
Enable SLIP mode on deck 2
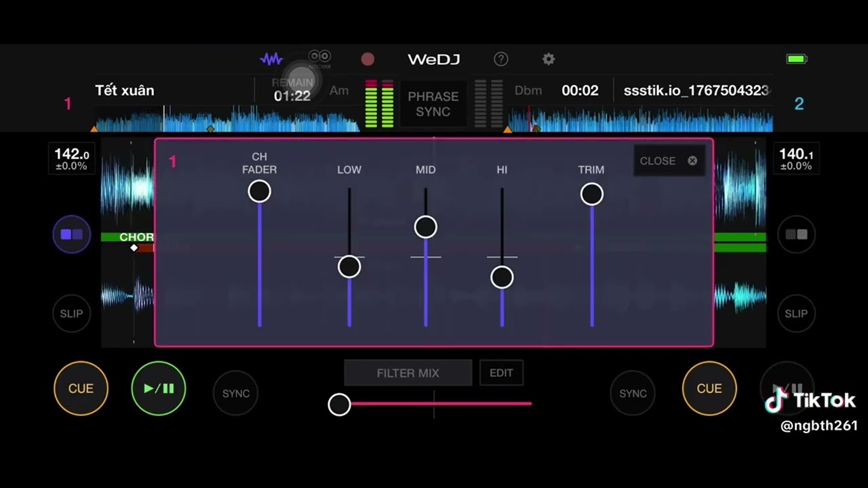pyautogui.click(x=796, y=313)
